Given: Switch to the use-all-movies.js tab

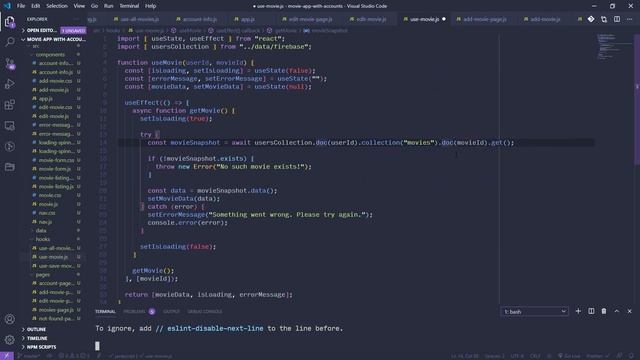Looking at the screenshot, I should coord(139,19).
